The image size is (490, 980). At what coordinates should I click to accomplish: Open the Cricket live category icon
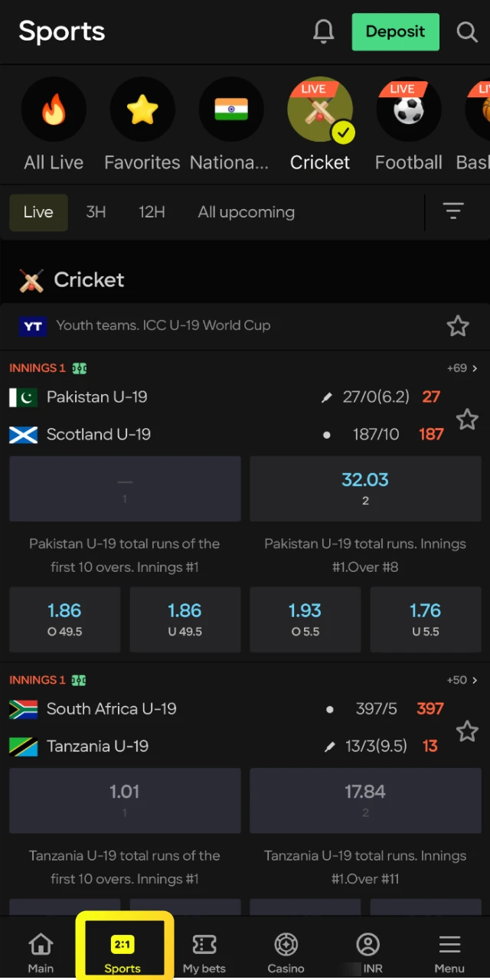click(320, 109)
